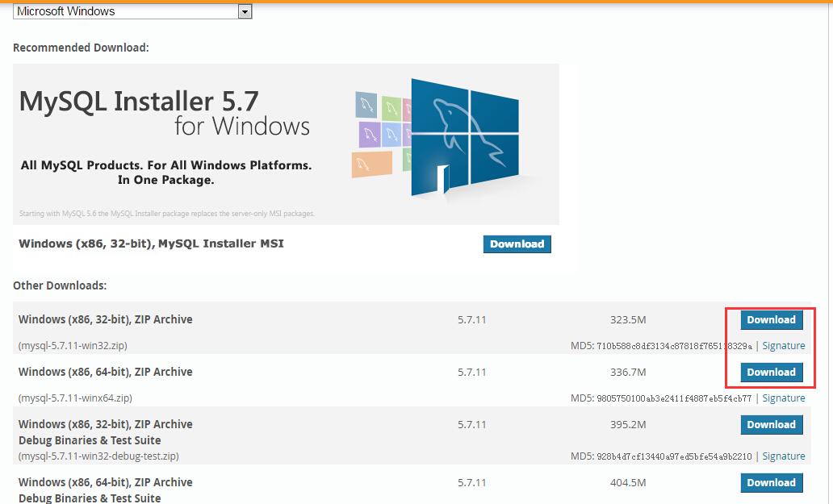This screenshot has height=504, width=833.
Task: Download the 32-bit ZIP Archive 323.5M
Action: click(772, 320)
